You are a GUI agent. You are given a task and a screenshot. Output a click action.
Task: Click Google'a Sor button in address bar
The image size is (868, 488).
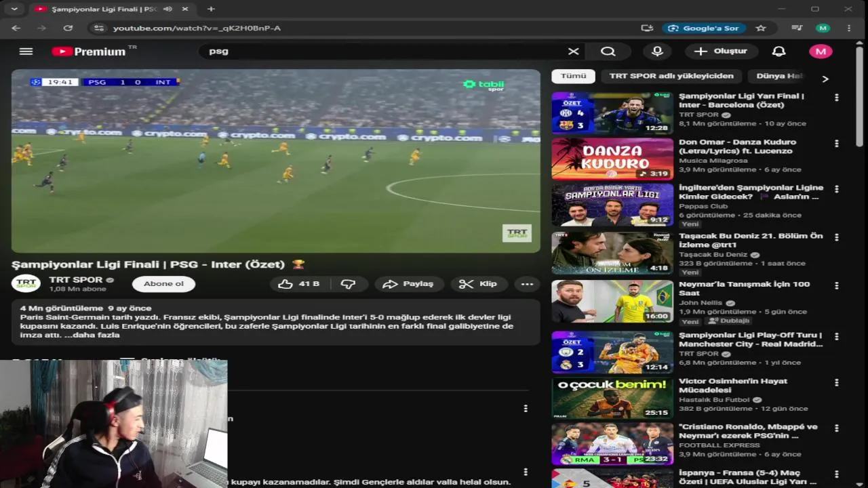[704, 28]
